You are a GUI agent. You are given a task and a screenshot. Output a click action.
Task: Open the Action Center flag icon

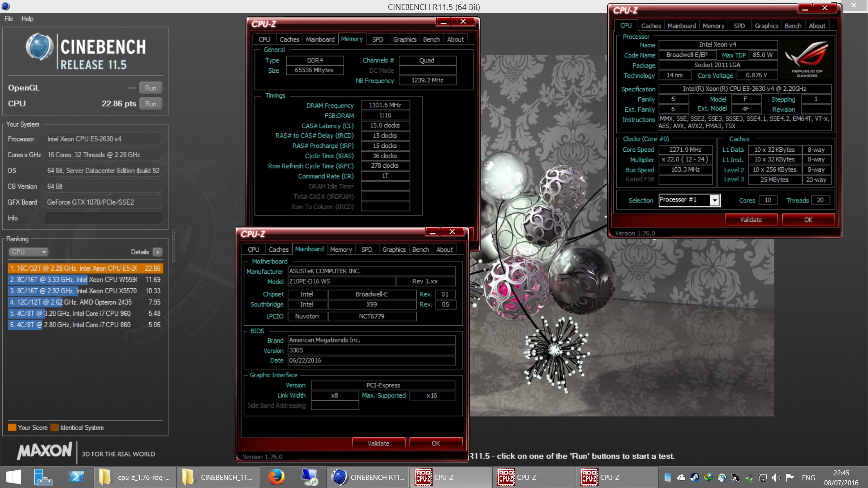pos(790,478)
